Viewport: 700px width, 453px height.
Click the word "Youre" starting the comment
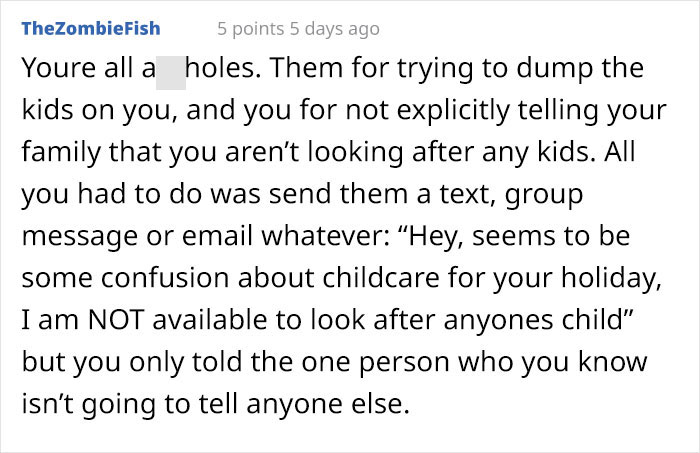pyautogui.click(x=55, y=73)
